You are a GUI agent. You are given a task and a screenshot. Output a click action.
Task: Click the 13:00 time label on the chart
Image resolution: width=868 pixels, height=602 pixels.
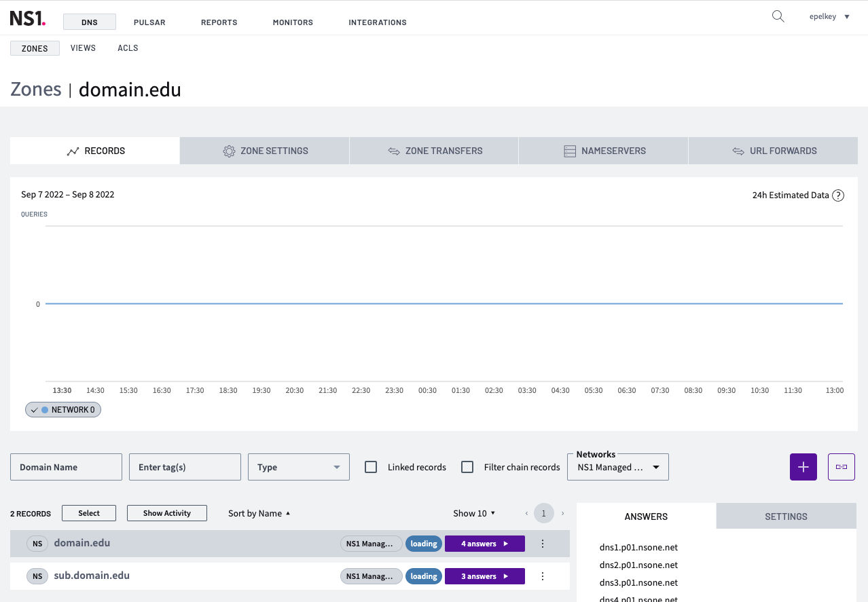point(834,390)
